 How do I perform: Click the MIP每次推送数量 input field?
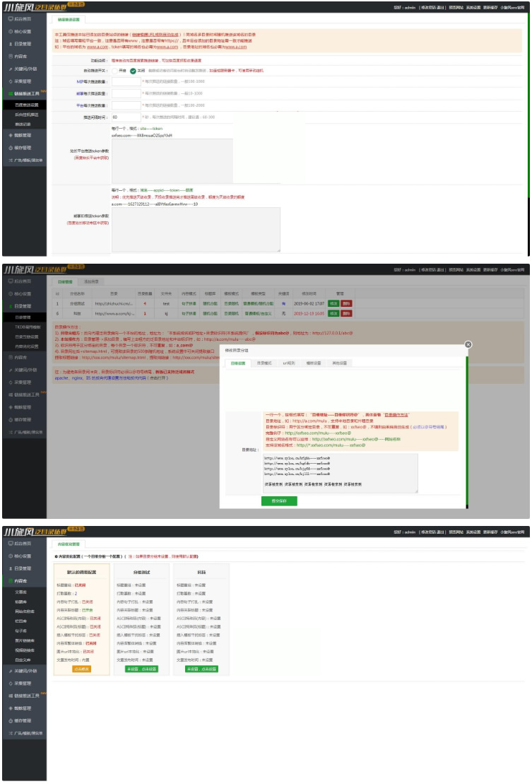(126, 81)
